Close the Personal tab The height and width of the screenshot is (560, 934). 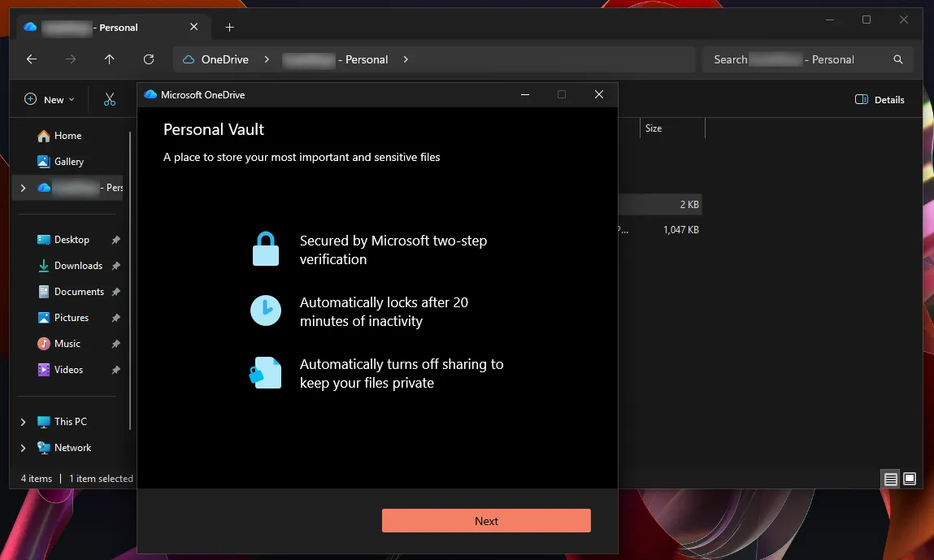click(x=193, y=27)
